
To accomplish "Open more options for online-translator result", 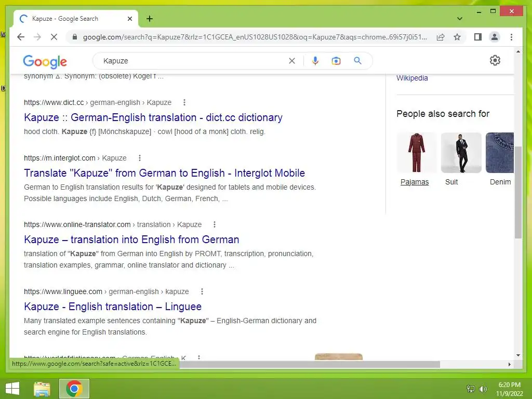I will pos(215,224).
